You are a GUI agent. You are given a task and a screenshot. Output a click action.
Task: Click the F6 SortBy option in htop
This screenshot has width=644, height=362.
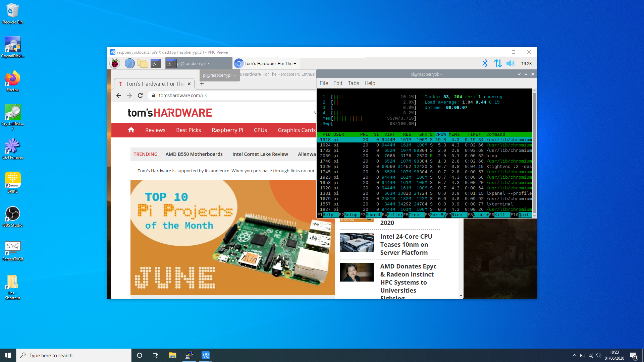coord(438,215)
